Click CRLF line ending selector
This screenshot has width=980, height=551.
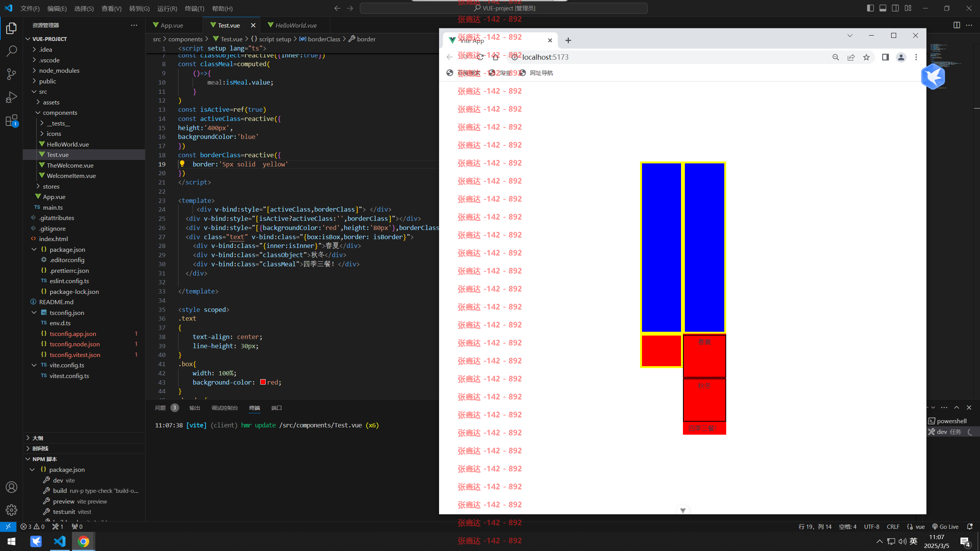(893, 527)
